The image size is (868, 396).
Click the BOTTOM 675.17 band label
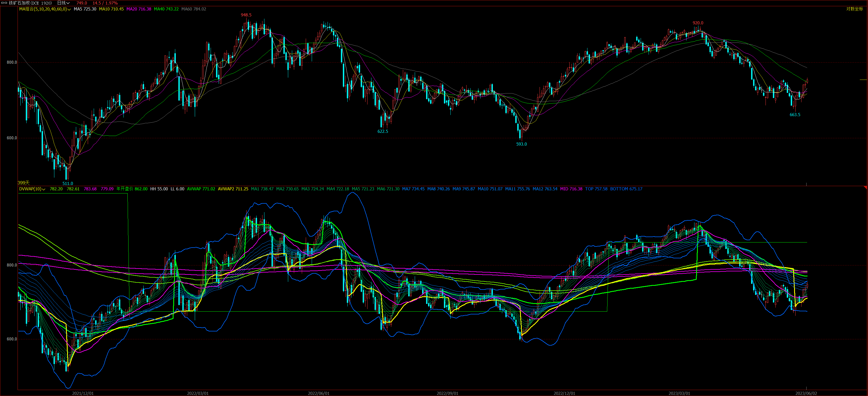pyautogui.click(x=626, y=189)
